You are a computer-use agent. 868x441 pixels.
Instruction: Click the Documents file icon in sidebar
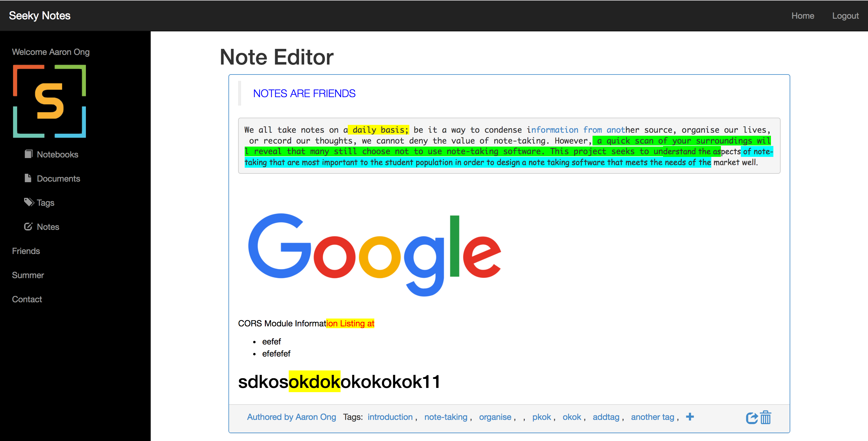point(28,178)
